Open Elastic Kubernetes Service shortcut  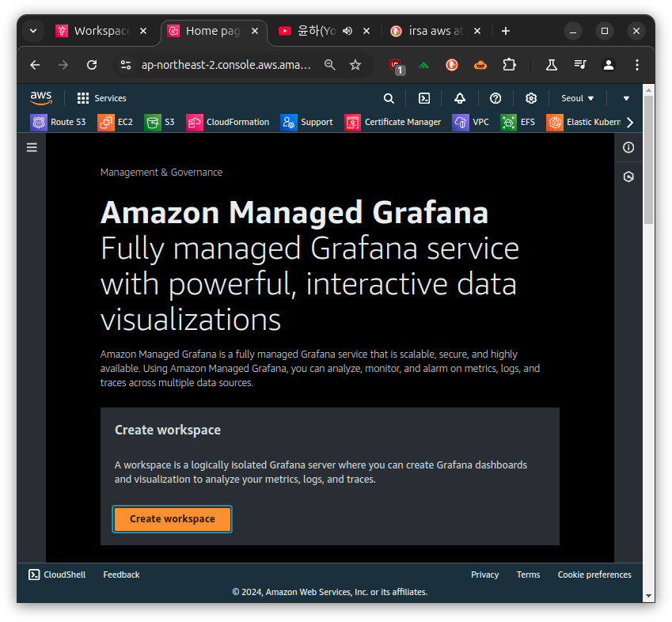[x=583, y=122]
